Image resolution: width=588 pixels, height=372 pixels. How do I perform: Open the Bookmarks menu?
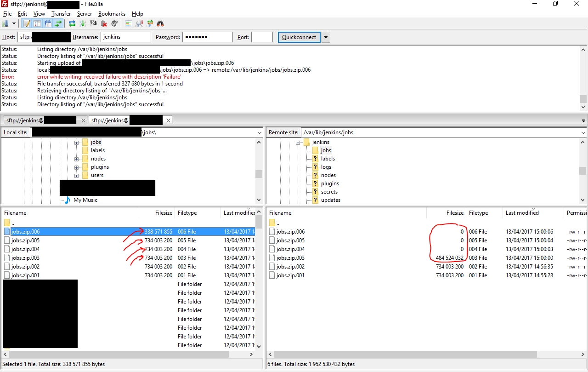click(112, 14)
